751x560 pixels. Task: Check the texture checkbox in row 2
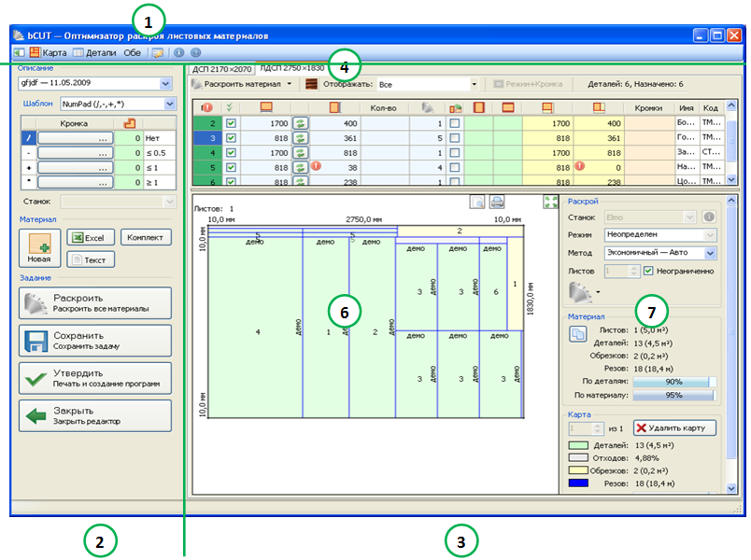click(x=455, y=123)
